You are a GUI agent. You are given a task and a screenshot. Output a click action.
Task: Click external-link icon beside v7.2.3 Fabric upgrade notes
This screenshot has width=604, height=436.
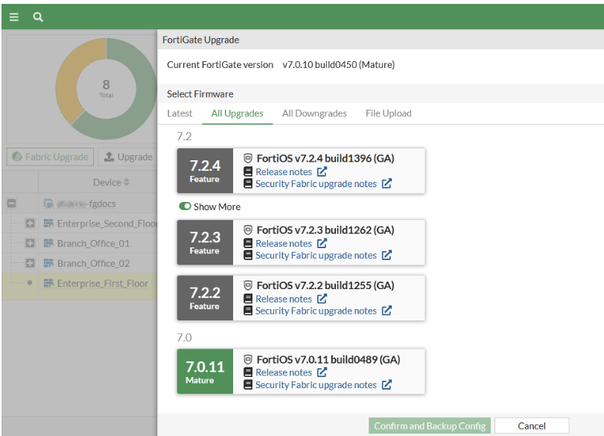tap(387, 255)
